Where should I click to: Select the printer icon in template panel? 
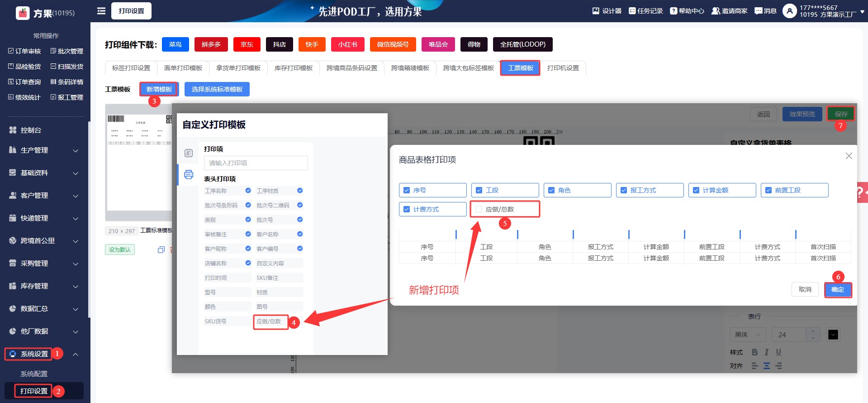click(x=189, y=174)
